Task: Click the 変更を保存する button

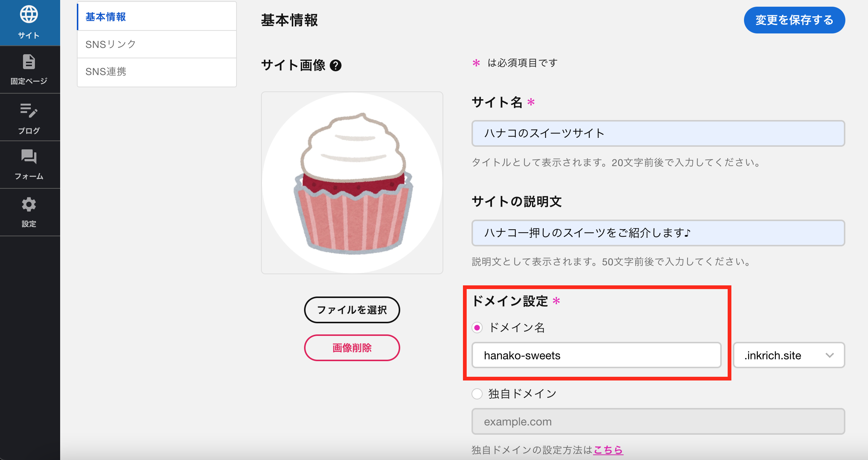Action: pos(794,20)
